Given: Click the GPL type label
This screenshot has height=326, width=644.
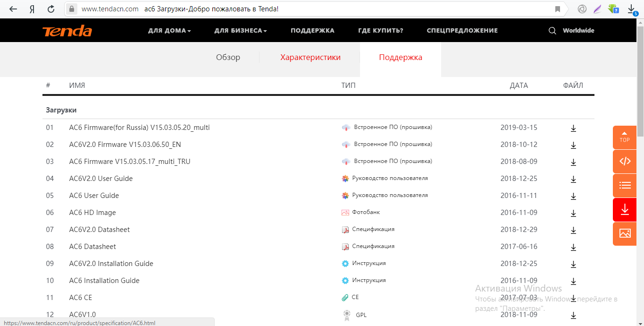Looking at the screenshot, I should click(361, 315).
